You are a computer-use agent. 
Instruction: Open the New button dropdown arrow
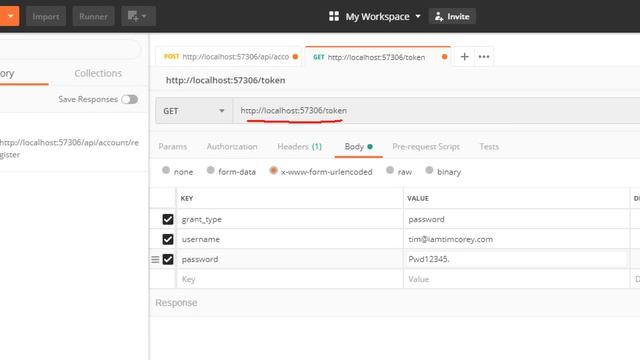[10, 16]
